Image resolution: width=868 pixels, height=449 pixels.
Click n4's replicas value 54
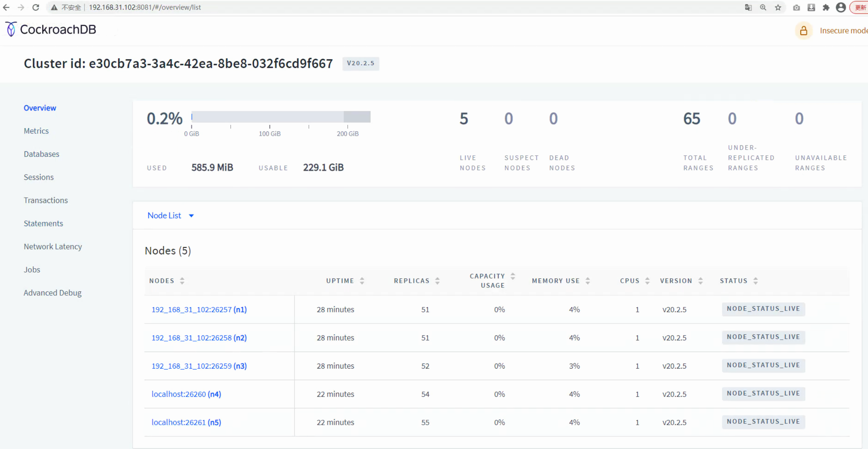pyautogui.click(x=425, y=394)
